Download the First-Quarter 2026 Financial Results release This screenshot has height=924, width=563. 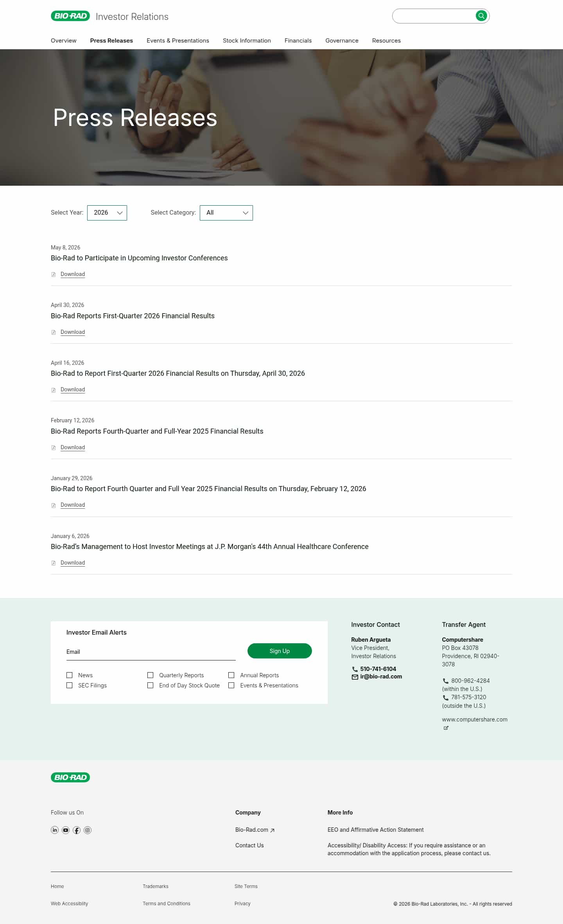coord(73,332)
